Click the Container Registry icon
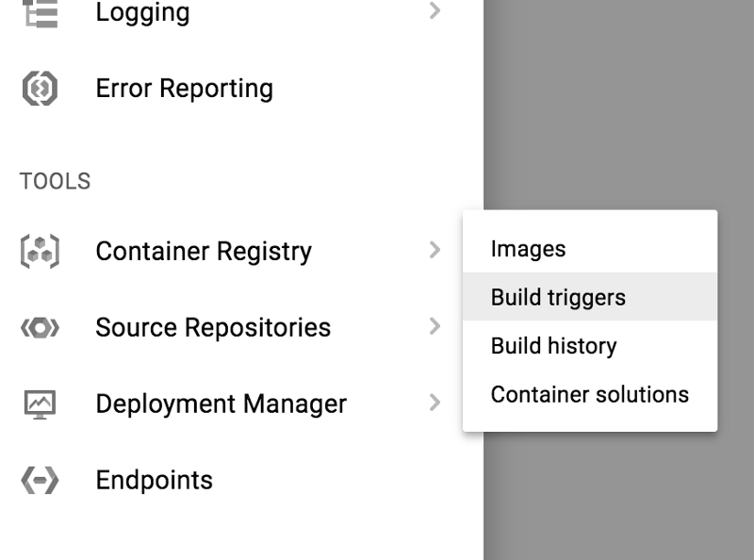The width and height of the screenshot is (754, 560). click(x=40, y=251)
